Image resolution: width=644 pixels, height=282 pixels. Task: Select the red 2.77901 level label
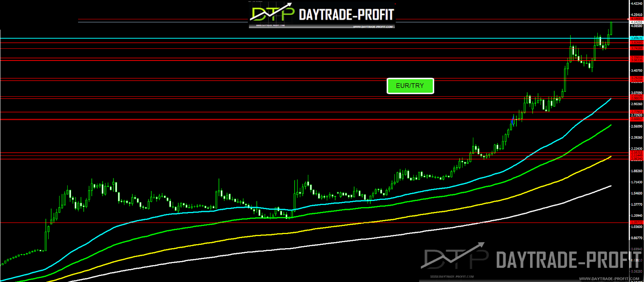[x=636, y=112]
